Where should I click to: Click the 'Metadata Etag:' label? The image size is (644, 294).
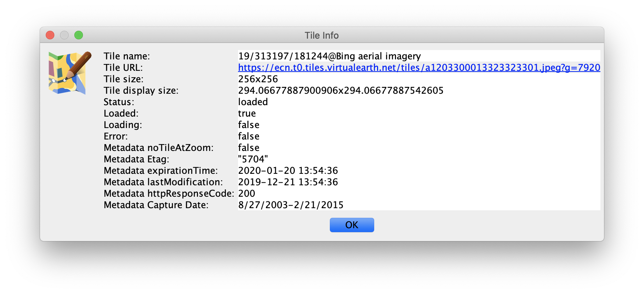[137, 159]
